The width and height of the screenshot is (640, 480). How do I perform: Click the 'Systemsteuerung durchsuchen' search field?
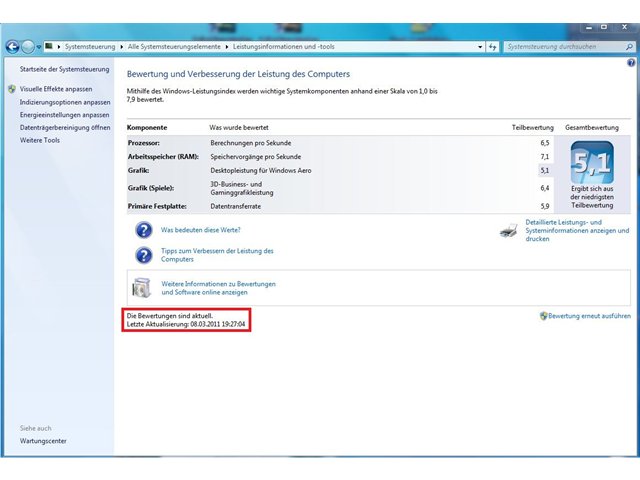click(565, 47)
